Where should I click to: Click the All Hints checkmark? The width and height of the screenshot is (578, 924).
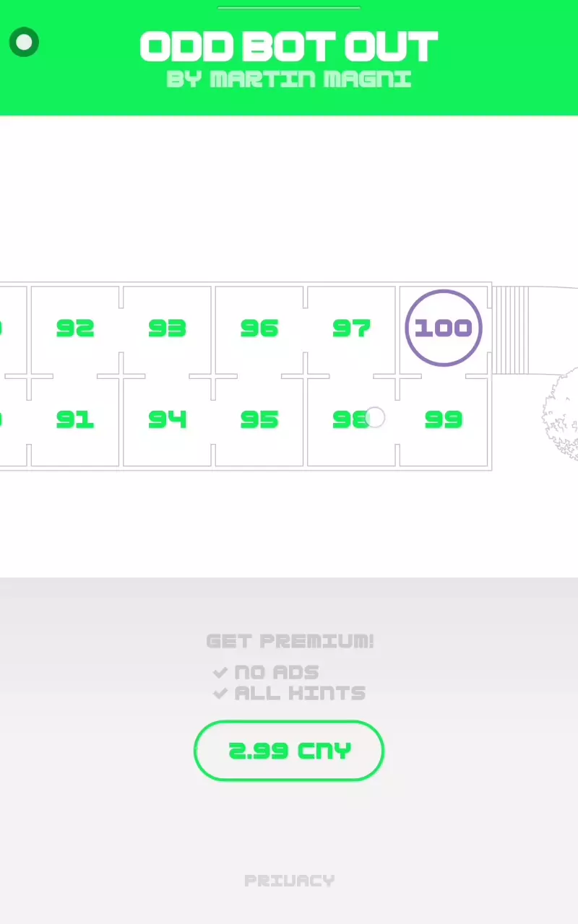coord(220,694)
